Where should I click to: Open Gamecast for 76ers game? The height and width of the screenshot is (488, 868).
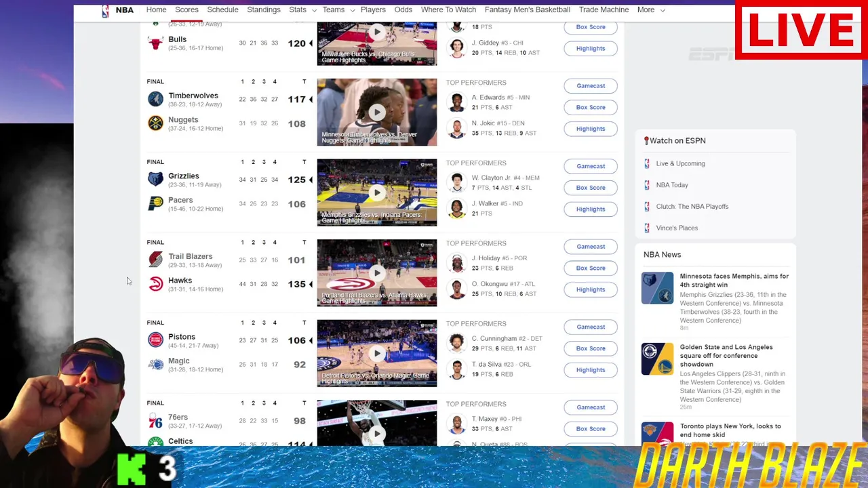point(591,407)
